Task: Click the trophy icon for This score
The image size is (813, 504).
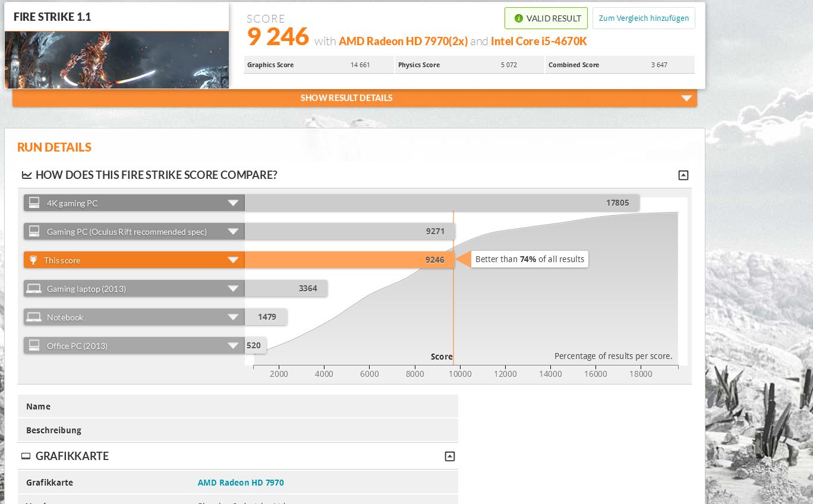Action: pyautogui.click(x=33, y=260)
